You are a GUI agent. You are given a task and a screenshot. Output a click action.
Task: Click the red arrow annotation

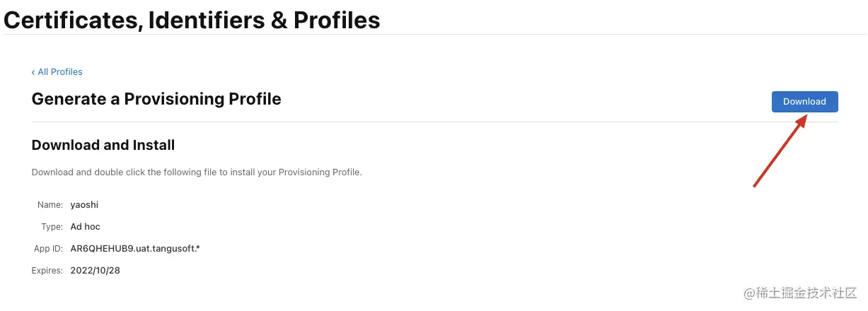(x=779, y=152)
